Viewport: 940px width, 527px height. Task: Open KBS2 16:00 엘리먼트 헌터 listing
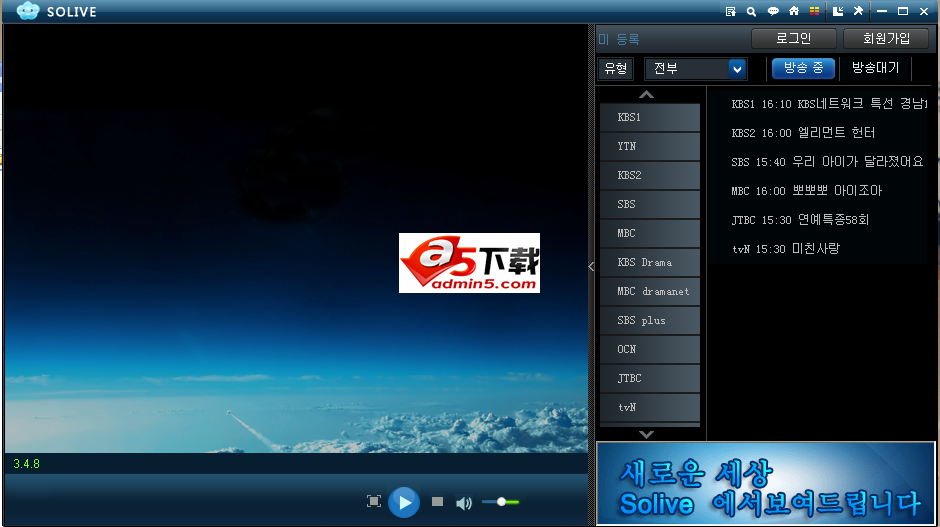click(x=803, y=132)
